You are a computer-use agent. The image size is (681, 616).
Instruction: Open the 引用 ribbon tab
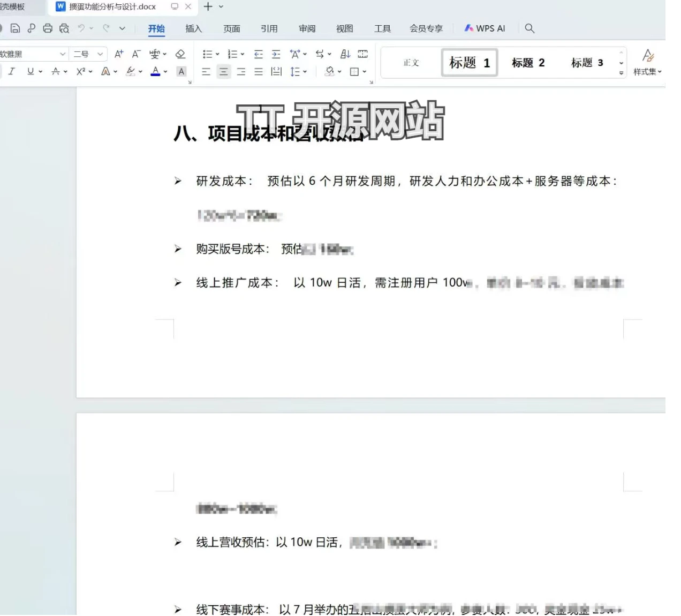pyautogui.click(x=269, y=28)
